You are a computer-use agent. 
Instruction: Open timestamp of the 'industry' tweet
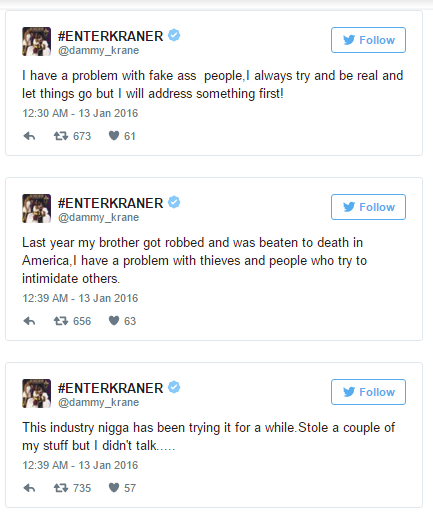pyautogui.click(x=80, y=465)
